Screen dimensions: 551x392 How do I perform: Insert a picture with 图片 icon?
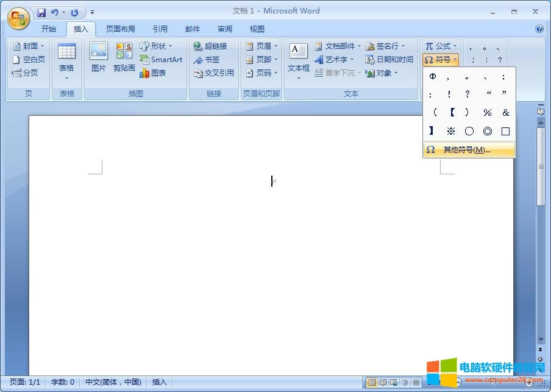[99, 57]
